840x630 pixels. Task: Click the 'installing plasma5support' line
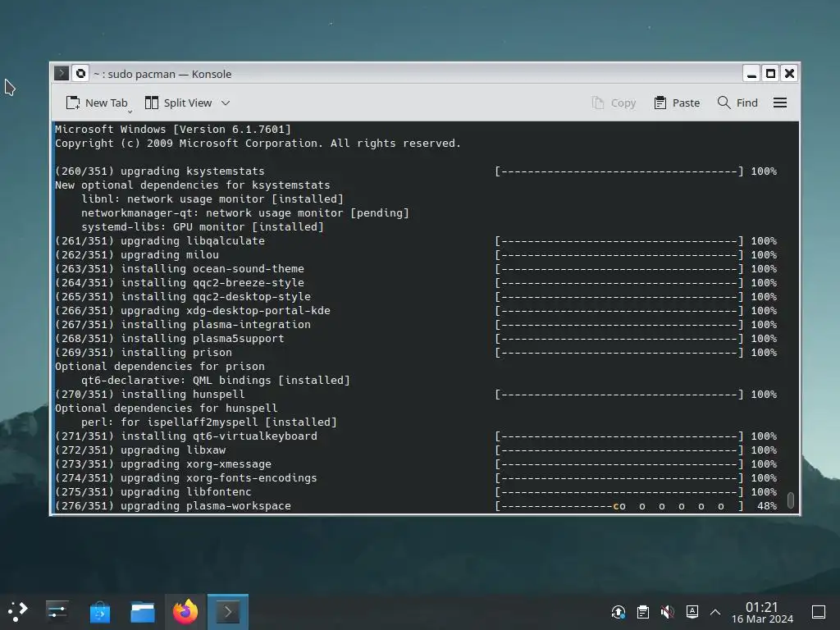pos(169,338)
